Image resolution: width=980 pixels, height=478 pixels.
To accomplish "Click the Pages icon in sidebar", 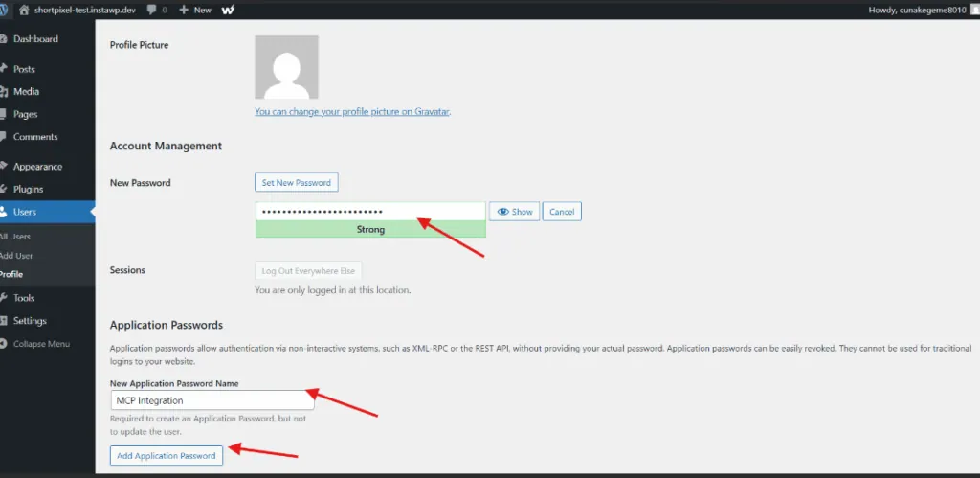I will (x=3, y=115).
